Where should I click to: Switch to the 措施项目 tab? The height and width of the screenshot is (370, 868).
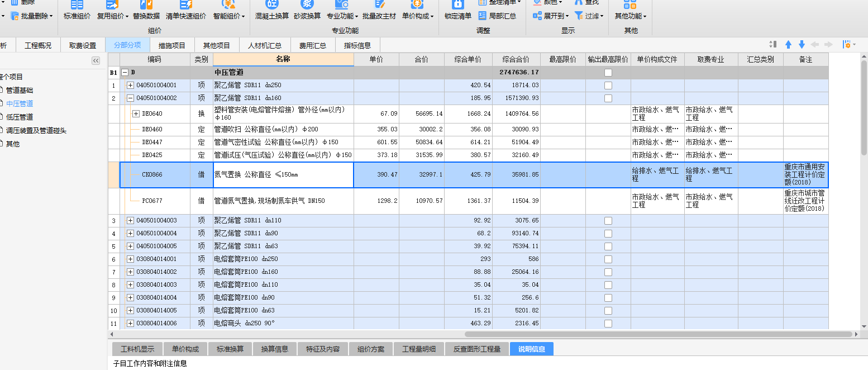click(x=172, y=45)
